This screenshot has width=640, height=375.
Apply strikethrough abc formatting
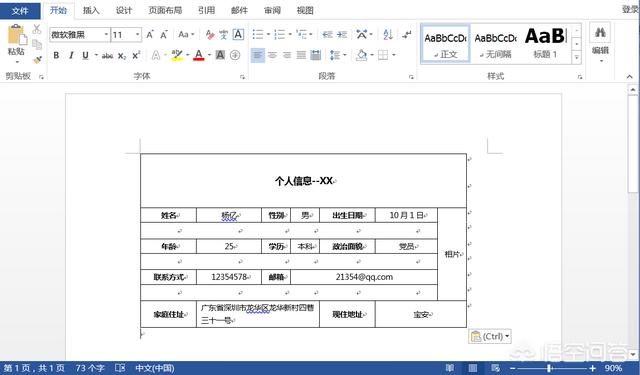pos(107,55)
